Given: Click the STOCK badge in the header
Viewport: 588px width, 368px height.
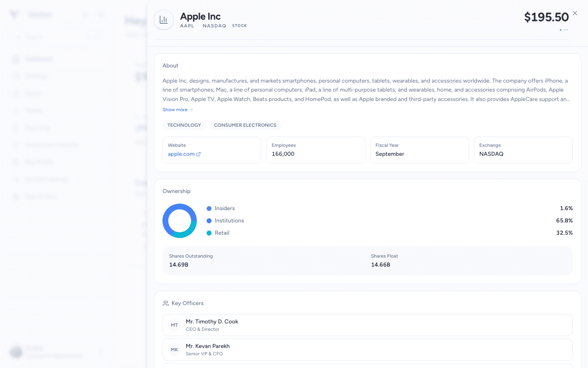Looking at the screenshot, I should (x=240, y=26).
